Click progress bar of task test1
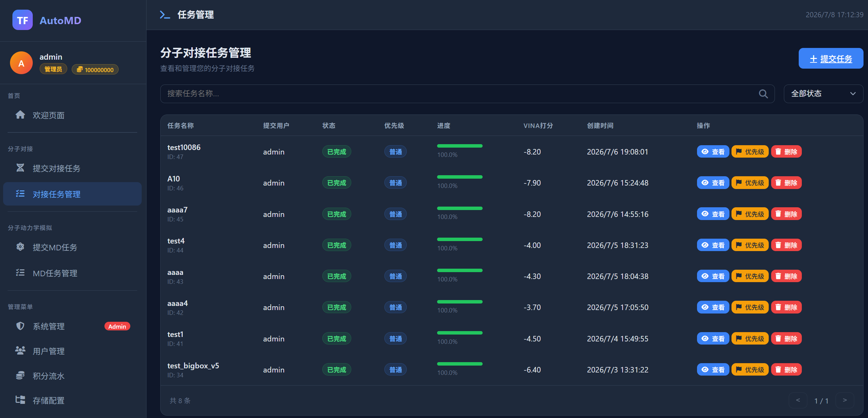The width and height of the screenshot is (868, 418). [460, 333]
